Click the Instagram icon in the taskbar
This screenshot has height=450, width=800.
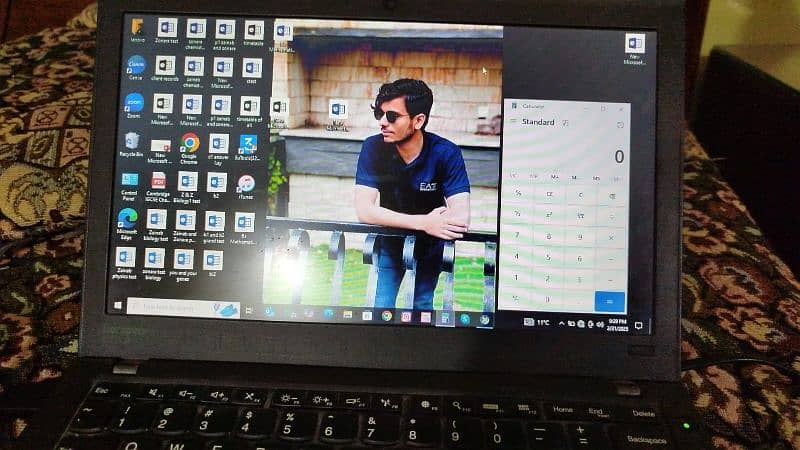(x=406, y=317)
